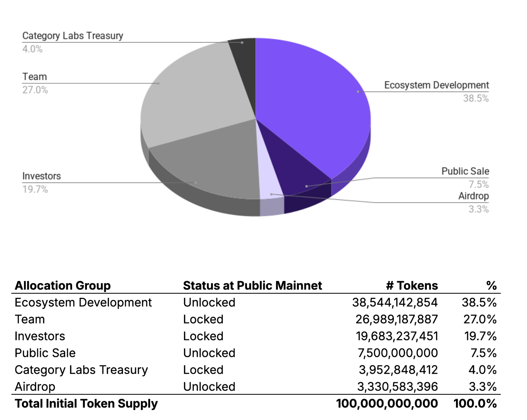The image size is (527, 420).
Task: Click the purple Ecosystem Development pie slice
Action: point(309,103)
